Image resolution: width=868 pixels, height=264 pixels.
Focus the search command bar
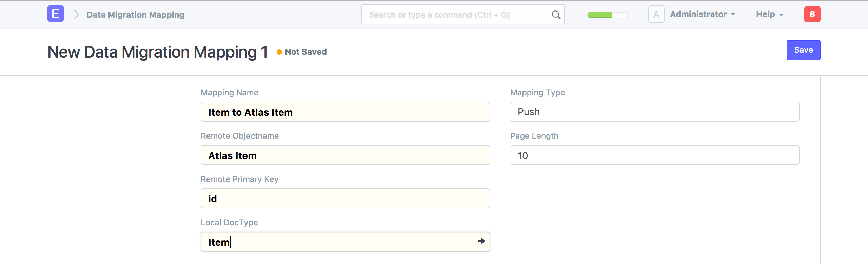click(458, 15)
